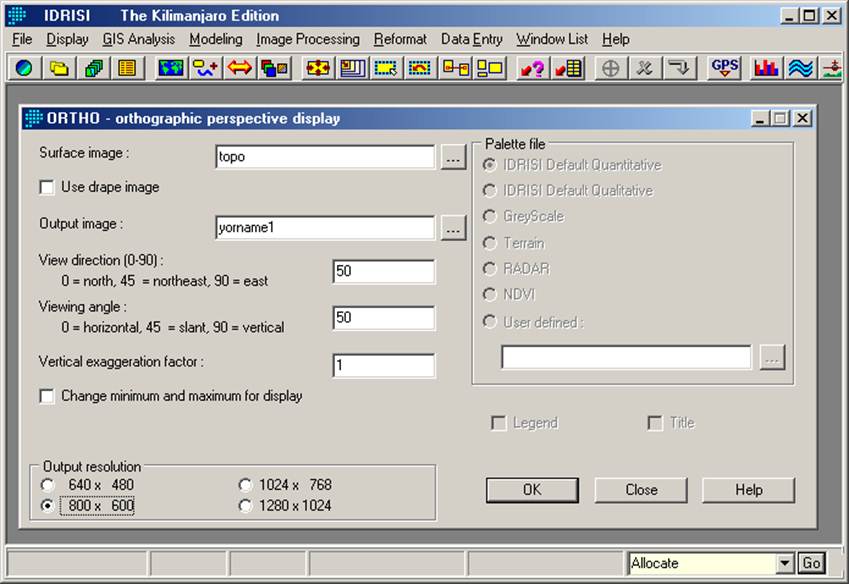Enable the Use drape image checkbox
The width and height of the screenshot is (849, 584).
tap(47, 187)
